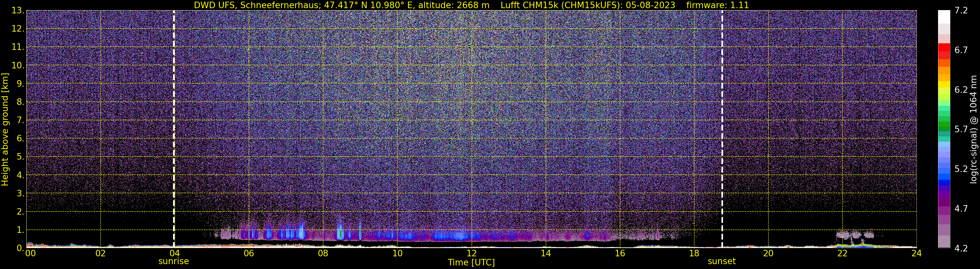Click the colorbar value 4.7
The height and width of the screenshot is (269, 980).
[961, 209]
